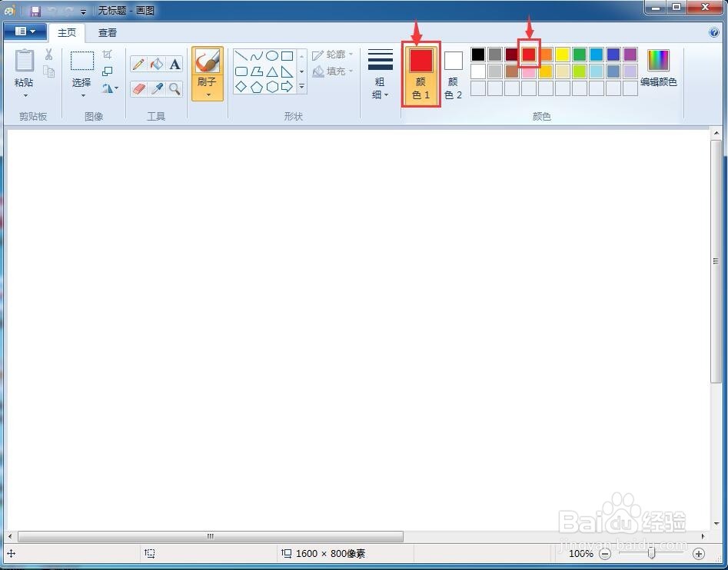Pick the pink color swatch
The image size is (728, 570).
point(529,71)
